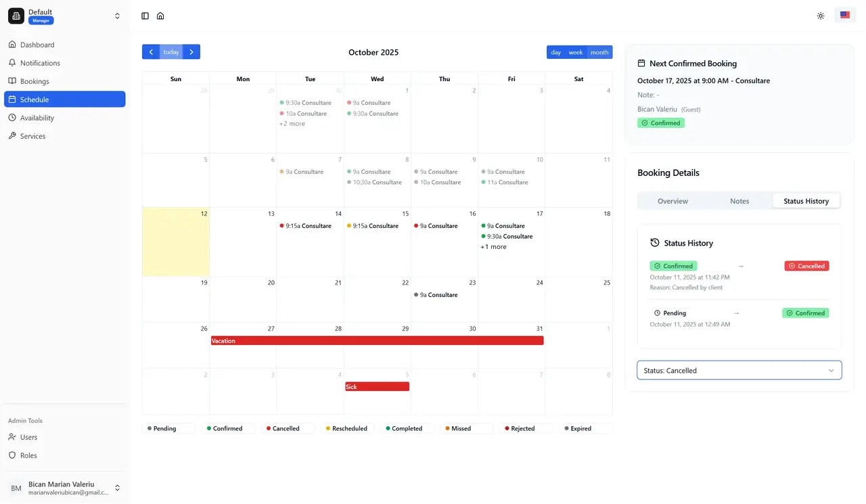Open language selector US flag
Screen dimensions: 866x504
845,16
